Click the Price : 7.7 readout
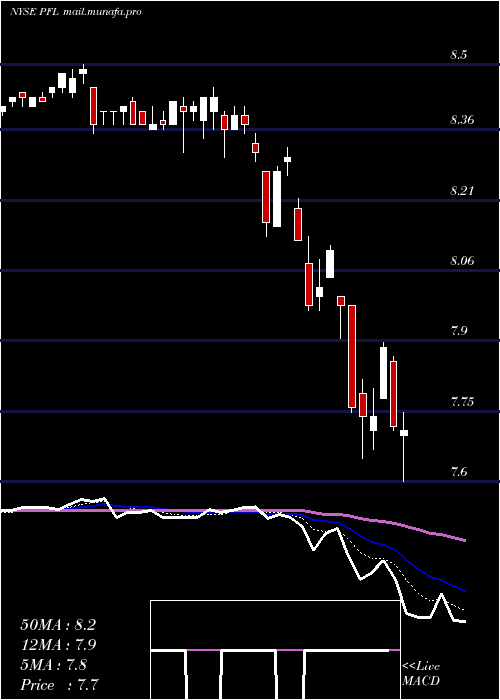The height and width of the screenshot is (700, 500). [x=59, y=685]
